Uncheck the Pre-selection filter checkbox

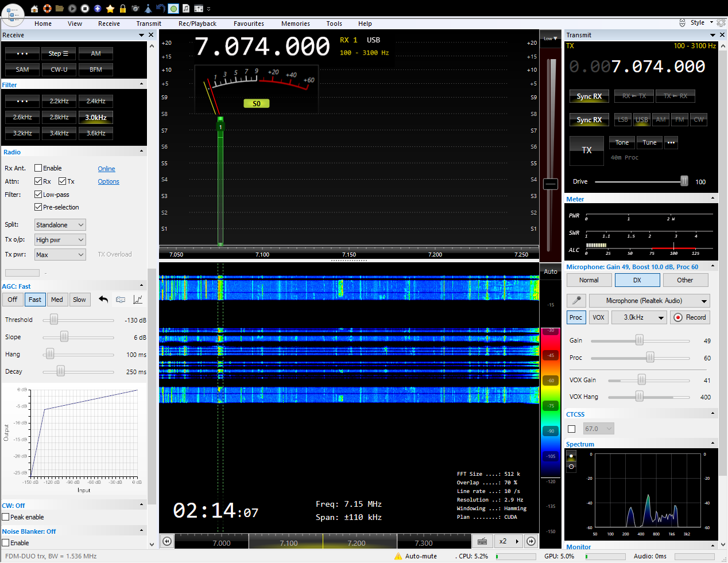(38, 207)
